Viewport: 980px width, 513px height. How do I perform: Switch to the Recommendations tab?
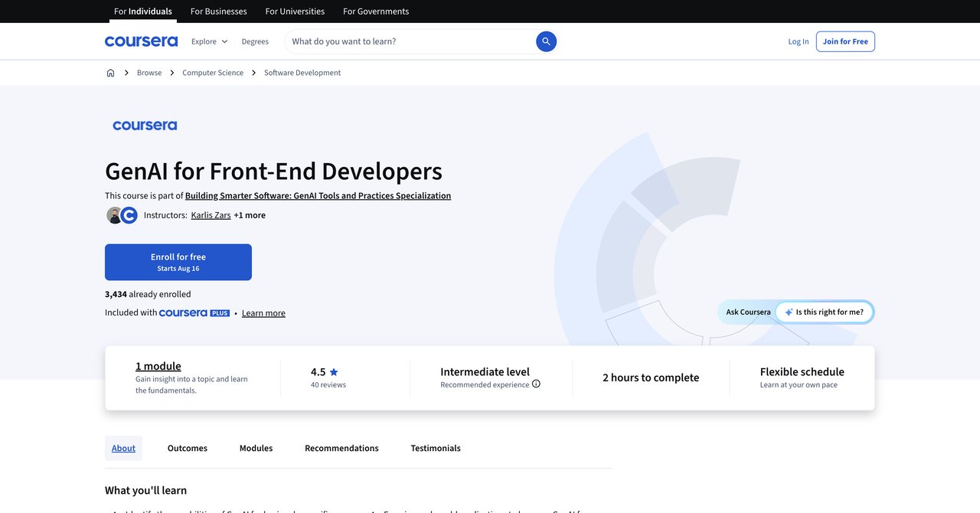pos(341,449)
